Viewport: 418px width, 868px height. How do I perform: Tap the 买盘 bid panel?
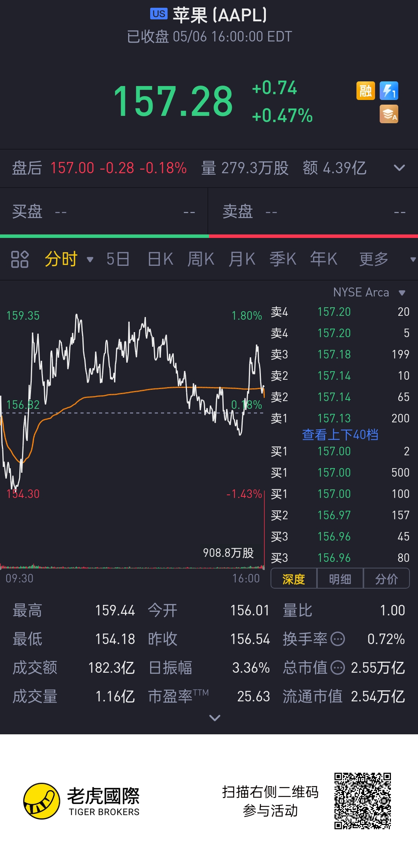pos(104,212)
